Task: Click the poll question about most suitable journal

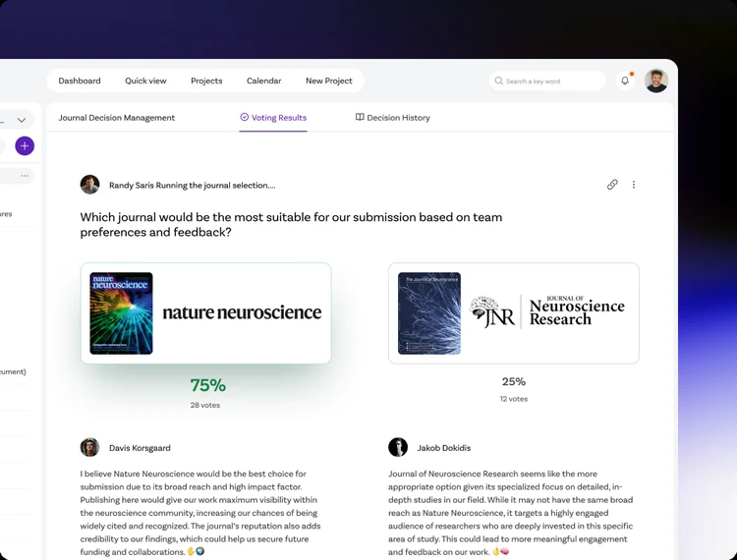Action: [x=291, y=225]
